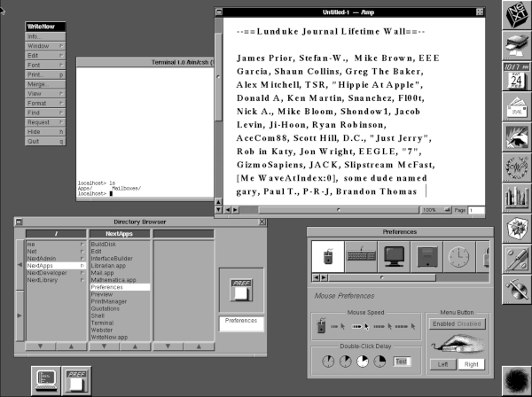
Task: Toggle Menu Button Enabled Disabled switch
Action: (457, 323)
